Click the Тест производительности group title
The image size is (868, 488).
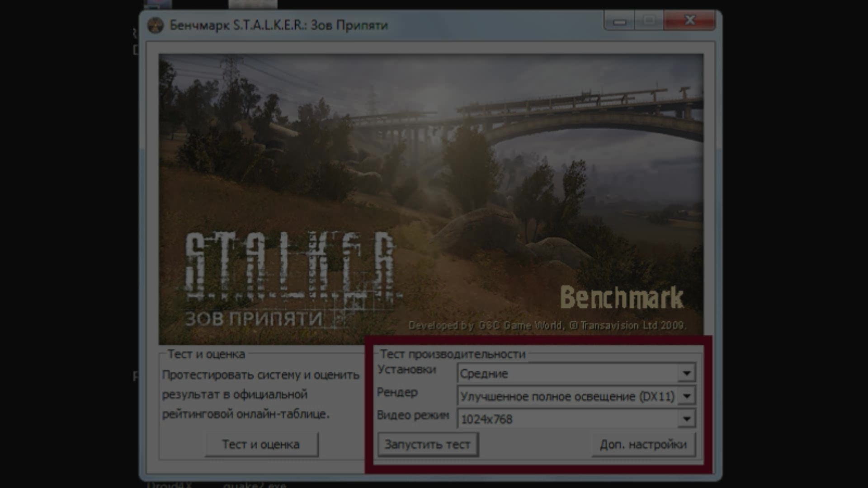tap(453, 354)
